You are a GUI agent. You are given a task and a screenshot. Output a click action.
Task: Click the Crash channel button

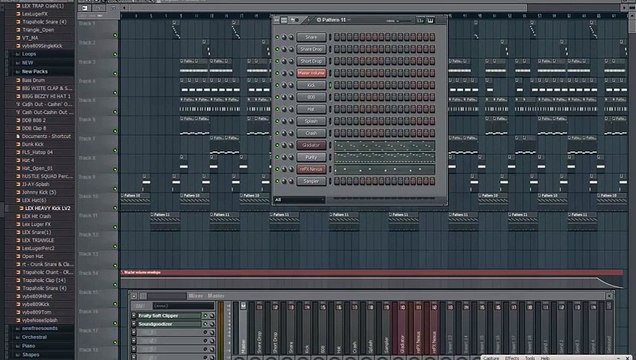coord(311,133)
